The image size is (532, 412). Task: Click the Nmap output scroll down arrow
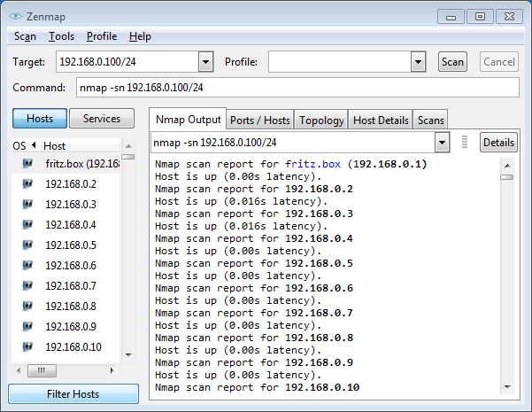tap(507, 386)
